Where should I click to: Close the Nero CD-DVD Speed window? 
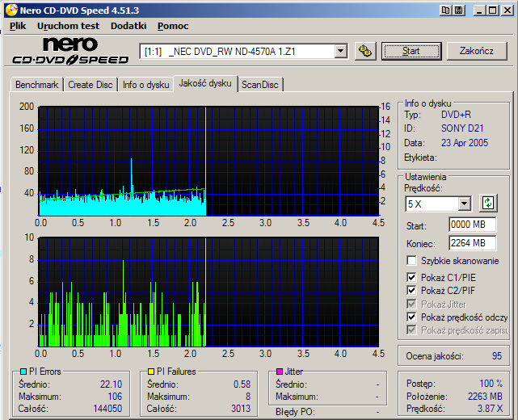(x=507, y=10)
